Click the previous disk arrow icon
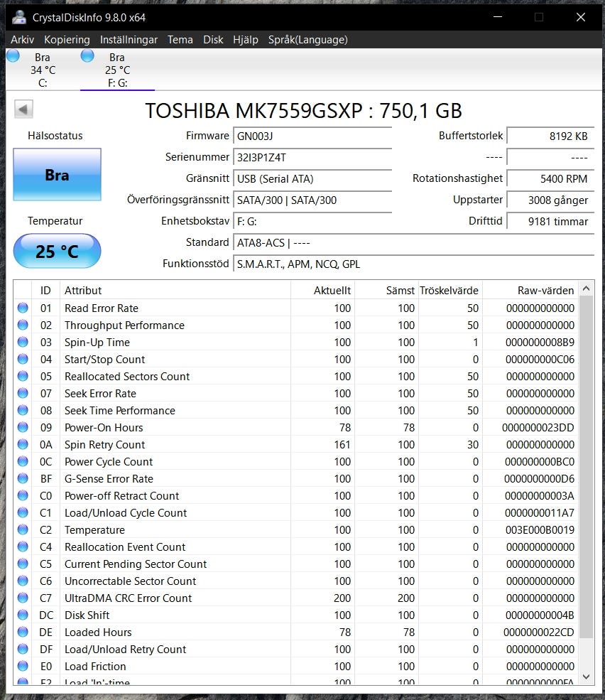The image size is (605, 700). [23, 109]
